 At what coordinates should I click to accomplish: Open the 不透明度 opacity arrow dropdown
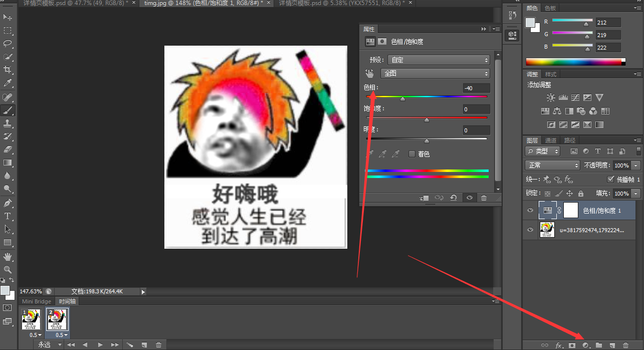click(636, 165)
